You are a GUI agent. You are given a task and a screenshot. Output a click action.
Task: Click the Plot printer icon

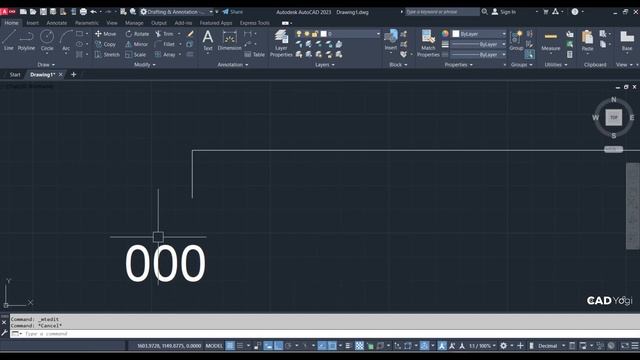coord(83,12)
